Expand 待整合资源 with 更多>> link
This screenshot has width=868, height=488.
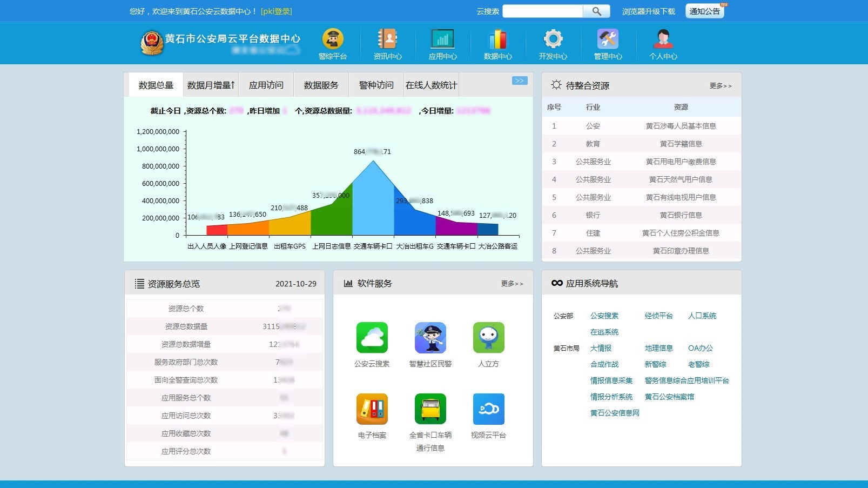coord(720,86)
